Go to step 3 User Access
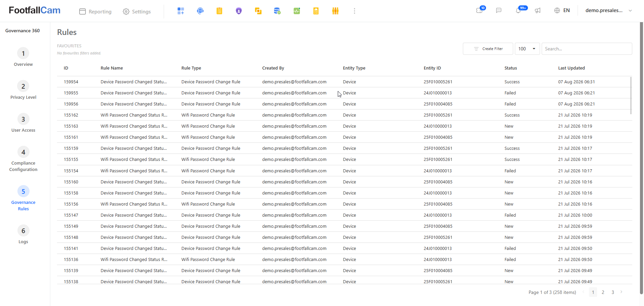Viewport: 644px width, 306px height. (x=23, y=123)
